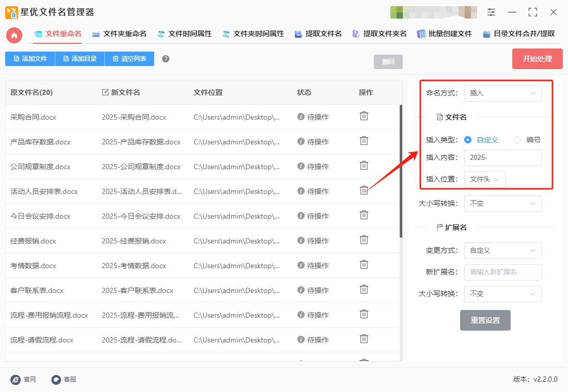Click edit icon beside 新文件名 header
Screen dimensions: 568x392
coord(105,92)
